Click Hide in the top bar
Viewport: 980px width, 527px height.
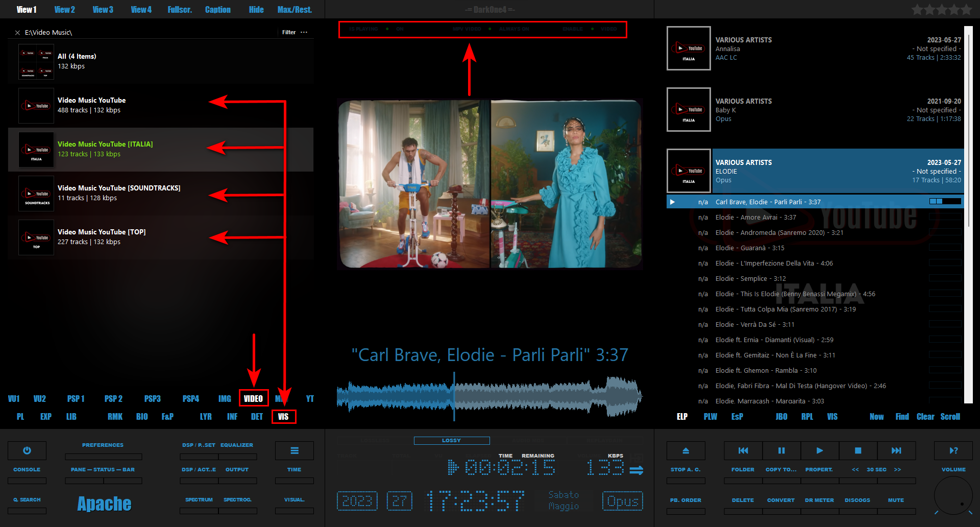click(x=256, y=10)
